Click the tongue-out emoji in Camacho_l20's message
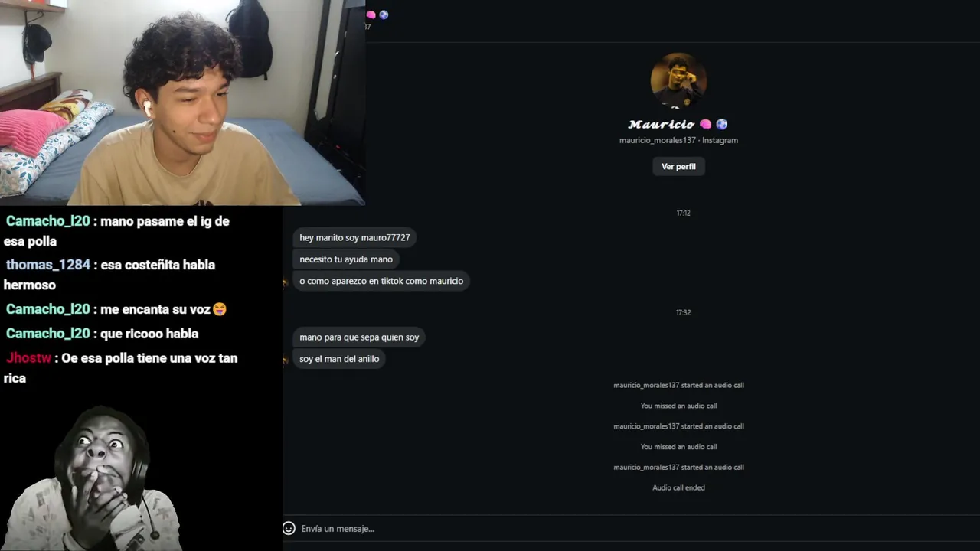 220,309
